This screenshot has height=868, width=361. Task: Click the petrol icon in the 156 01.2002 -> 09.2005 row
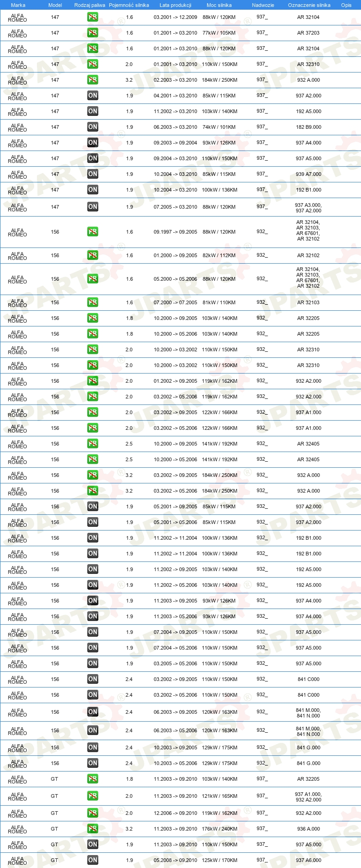[x=93, y=381]
